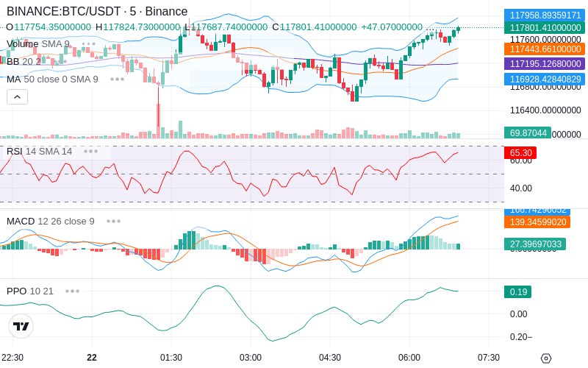Click the open value O117754.35000000 in header

pos(49,27)
